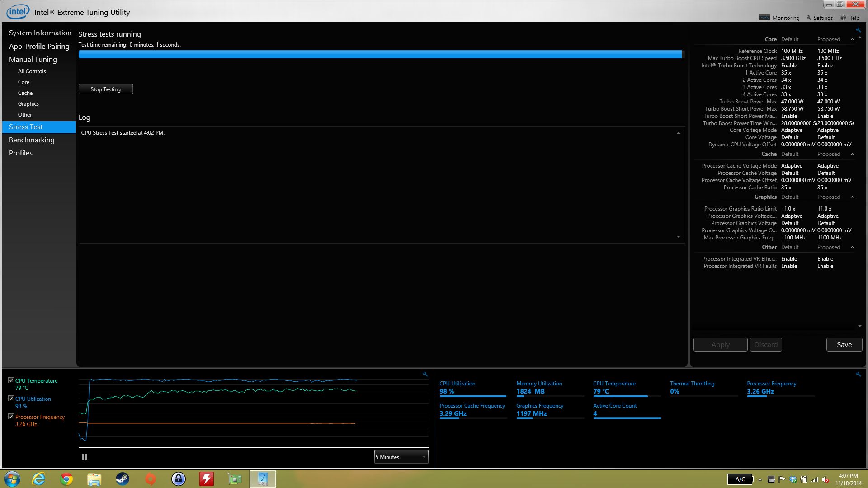The height and width of the screenshot is (488, 868).
Task: Click the Save profile button
Action: tap(844, 345)
